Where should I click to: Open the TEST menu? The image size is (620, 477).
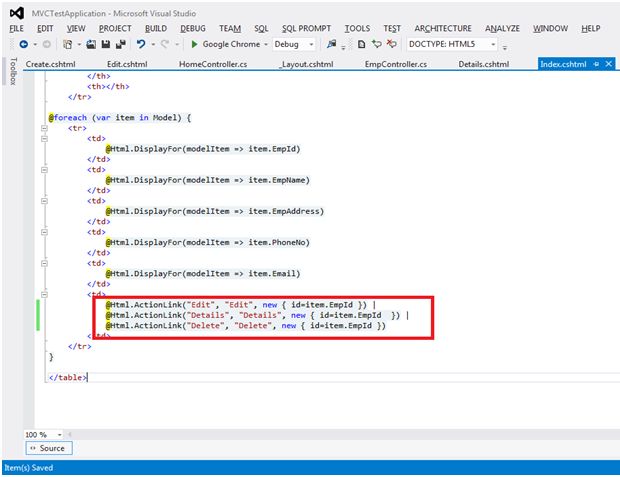pos(392,28)
